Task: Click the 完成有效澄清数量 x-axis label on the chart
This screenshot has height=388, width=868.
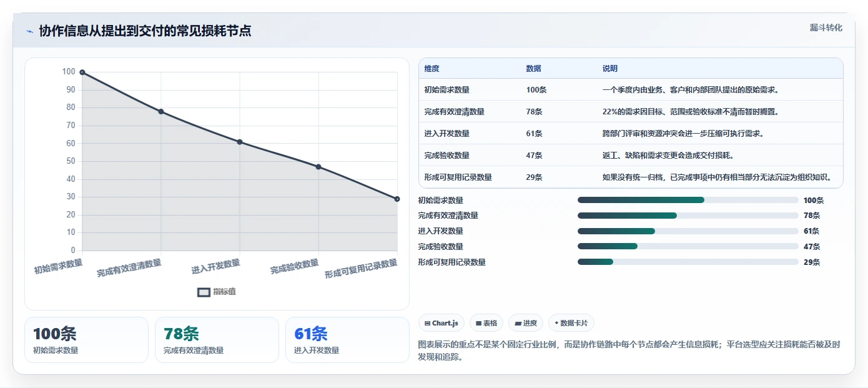Action: pos(129,268)
